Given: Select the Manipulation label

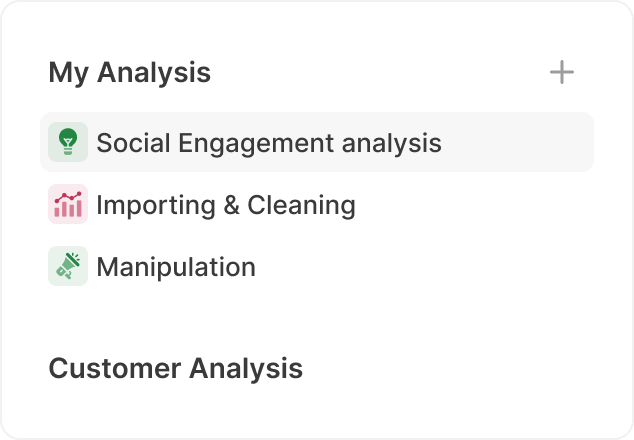Looking at the screenshot, I should coord(175,267).
